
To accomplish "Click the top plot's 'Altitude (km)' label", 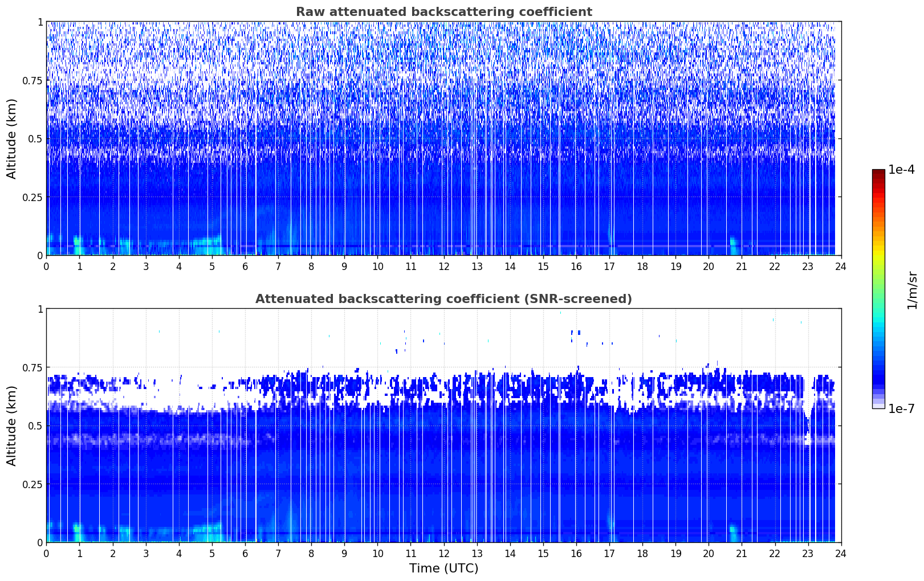I will point(12,138).
